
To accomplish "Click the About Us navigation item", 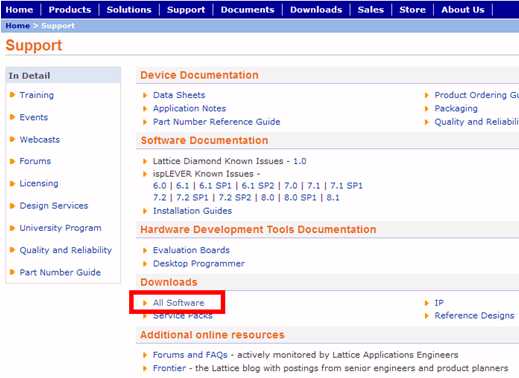I will pos(463,9).
